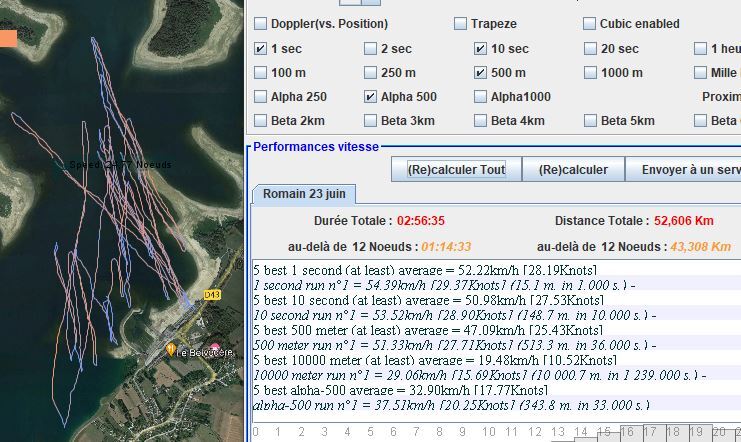Click the Speed Noeuds label on the track

[x=121, y=165]
